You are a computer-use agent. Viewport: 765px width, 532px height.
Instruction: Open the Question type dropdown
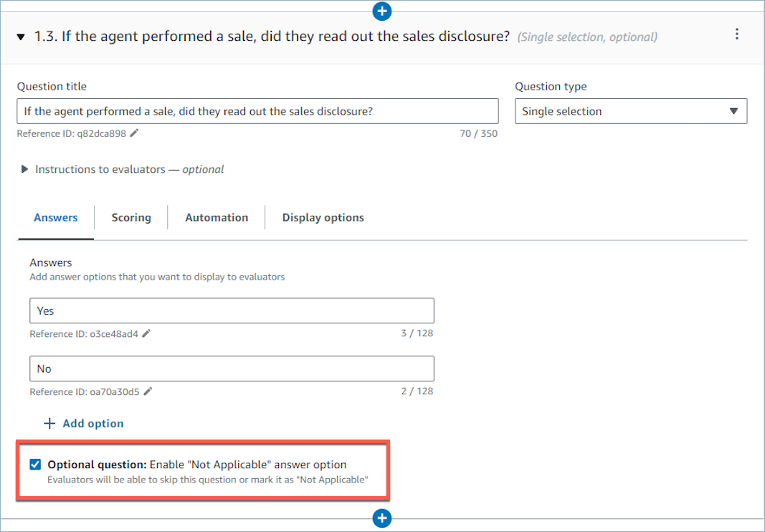pyautogui.click(x=631, y=111)
